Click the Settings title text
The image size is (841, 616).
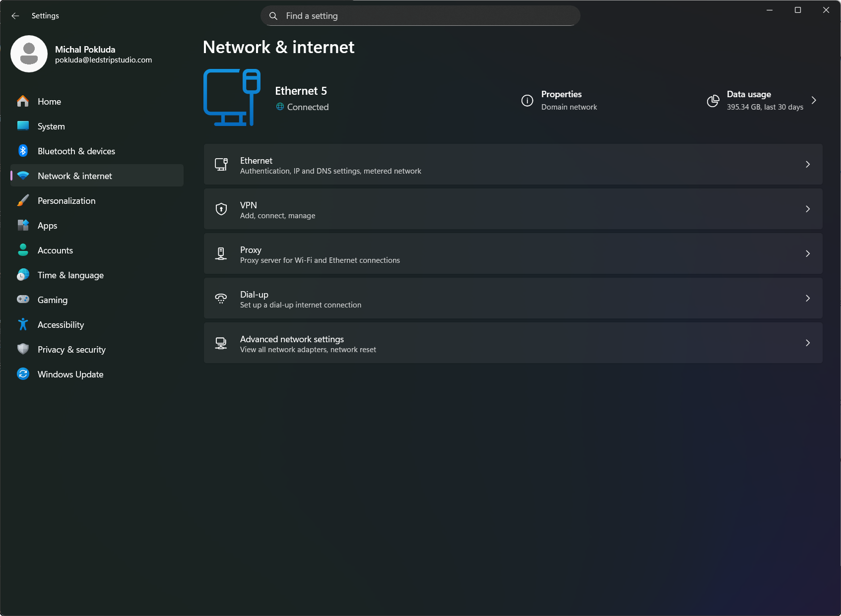click(x=45, y=16)
